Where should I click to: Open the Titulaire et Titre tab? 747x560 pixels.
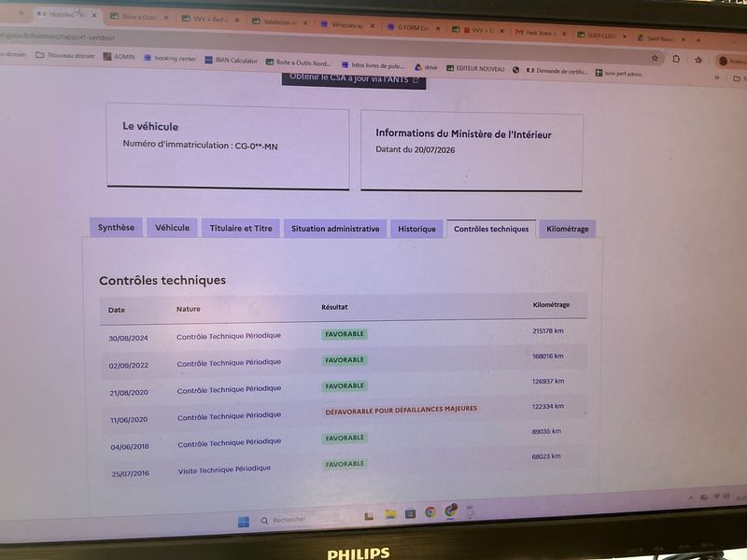click(x=241, y=228)
